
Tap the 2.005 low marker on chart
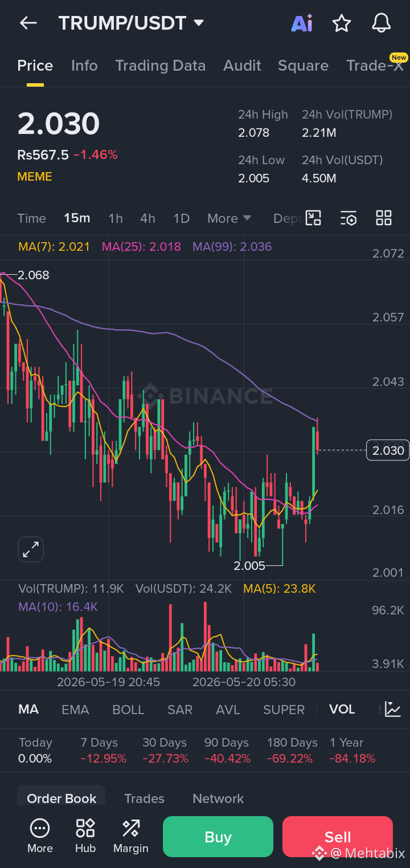[x=249, y=565]
